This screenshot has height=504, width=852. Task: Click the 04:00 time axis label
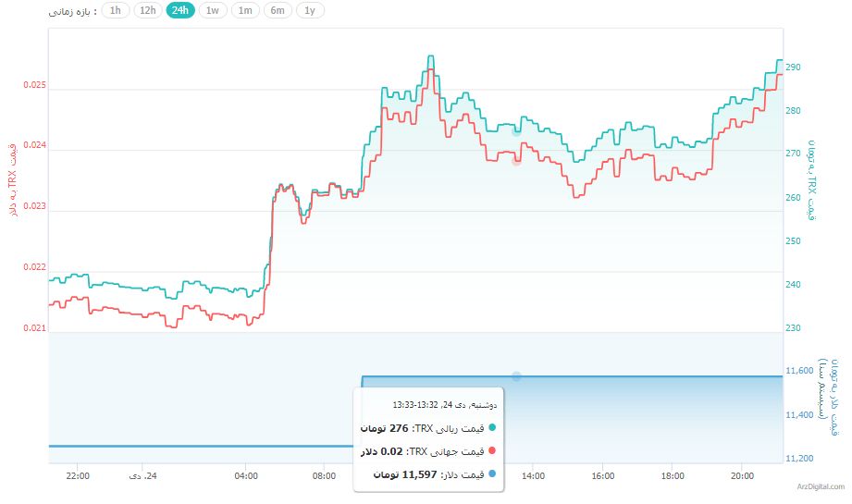(246, 477)
